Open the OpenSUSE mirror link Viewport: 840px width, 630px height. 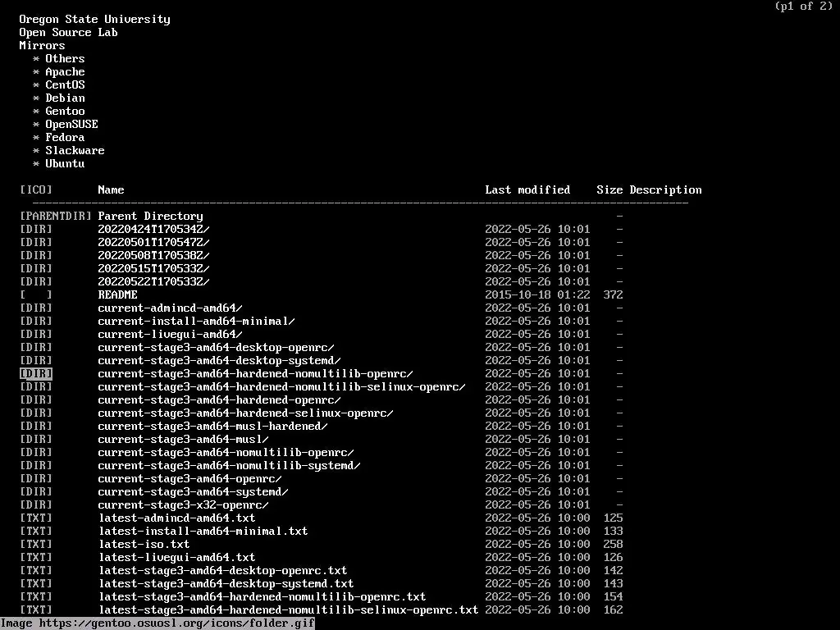72,125
